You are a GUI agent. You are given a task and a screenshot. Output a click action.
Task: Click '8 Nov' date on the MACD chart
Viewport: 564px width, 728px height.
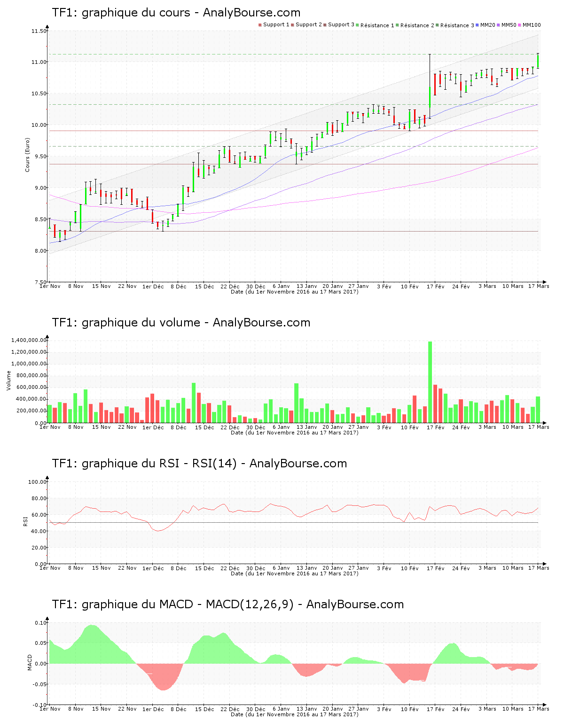[76, 709]
